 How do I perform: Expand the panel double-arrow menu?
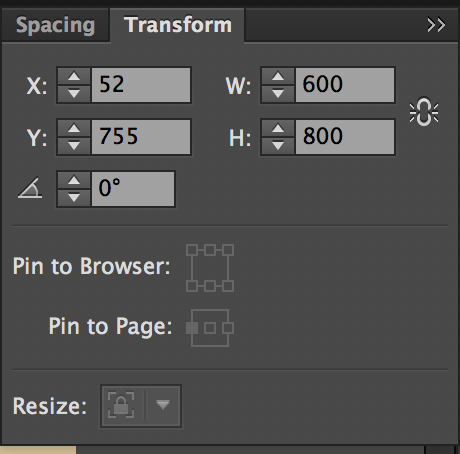(436, 25)
